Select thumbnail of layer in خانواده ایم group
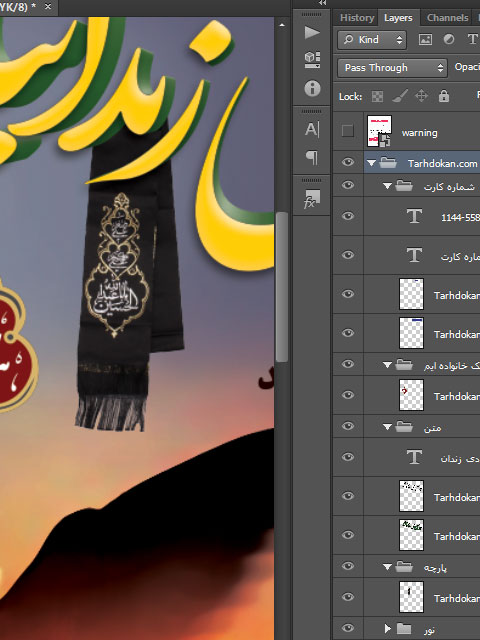 coord(411,395)
